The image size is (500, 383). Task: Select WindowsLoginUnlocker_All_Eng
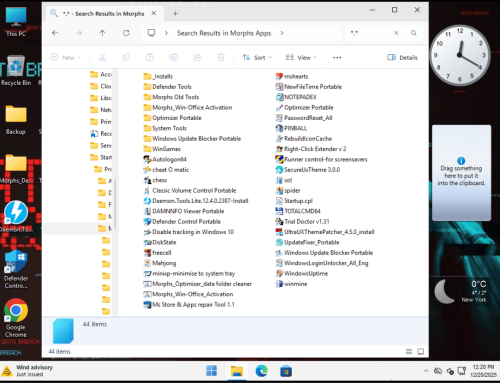pyautogui.click(x=322, y=263)
